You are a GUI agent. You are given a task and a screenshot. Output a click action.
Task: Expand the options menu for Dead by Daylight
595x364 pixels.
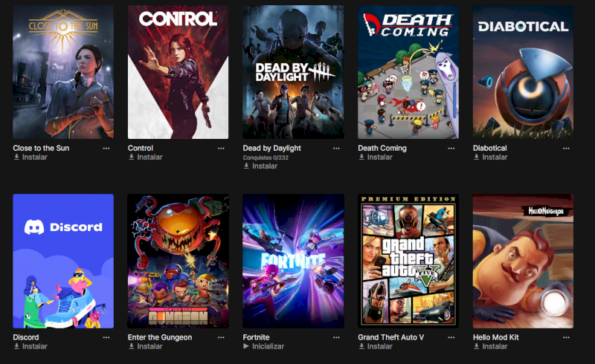click(336, 149)
